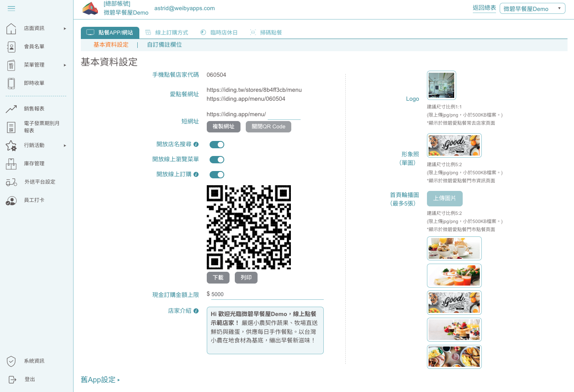The image size is (574, 392).
Task: Toggle 開放線上瀏覽菜單 switch
Action: (x=217, y=160)
